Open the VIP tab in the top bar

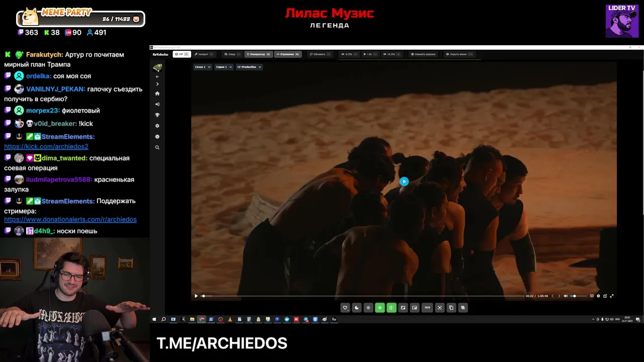pos(181,54)
